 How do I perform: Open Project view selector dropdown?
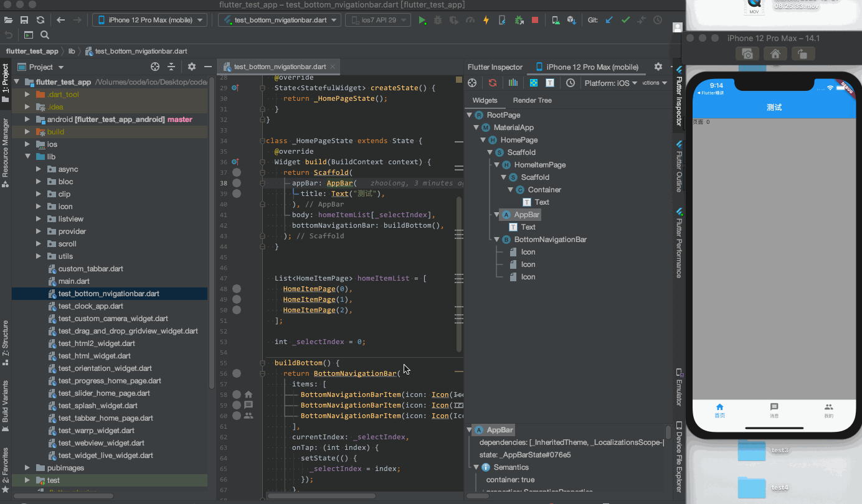pos(41,67)
